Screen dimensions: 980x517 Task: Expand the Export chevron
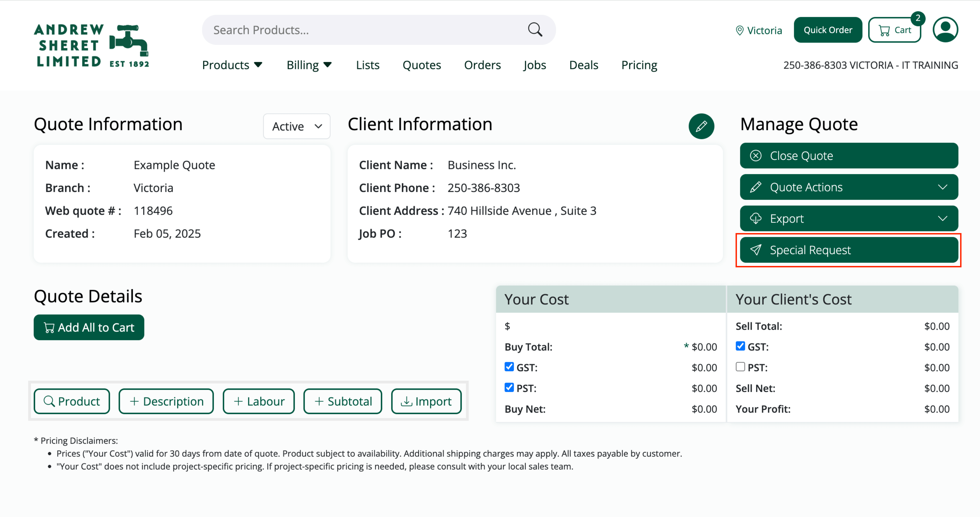click(942, 218)
